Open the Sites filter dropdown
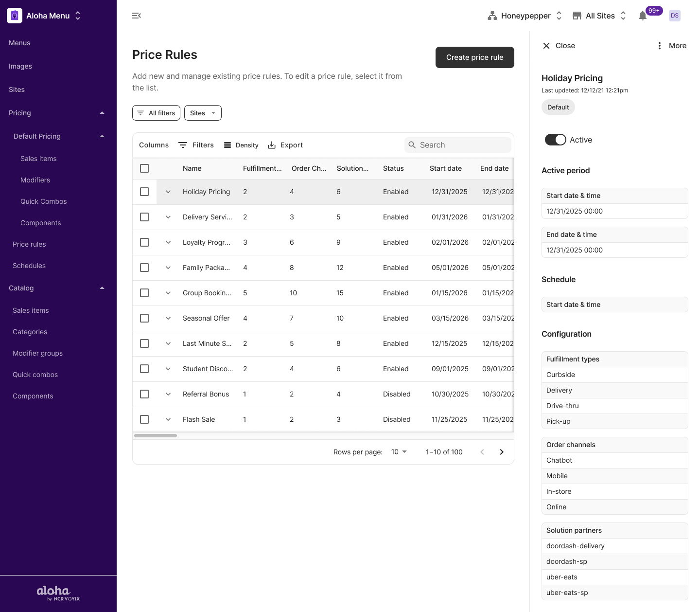The image size is (700, 612). click(203, 113)
